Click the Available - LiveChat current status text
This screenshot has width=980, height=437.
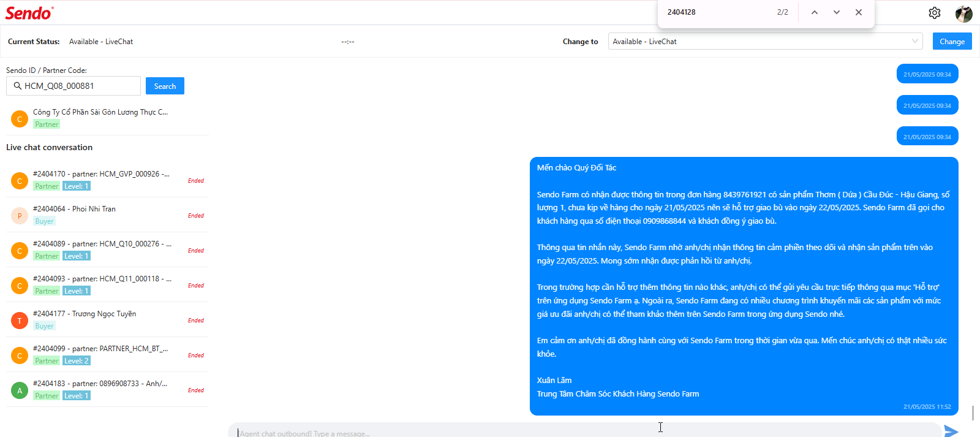click(x=101, y=42)
